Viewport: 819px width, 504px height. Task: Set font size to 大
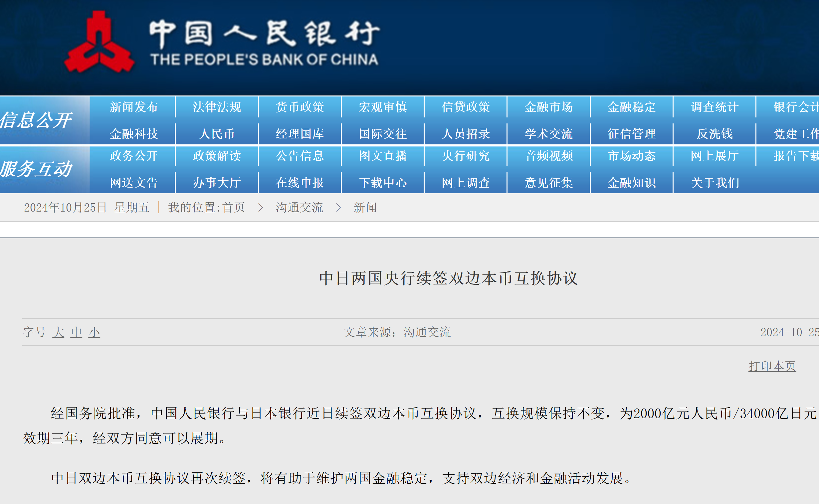tap(58, 332)
